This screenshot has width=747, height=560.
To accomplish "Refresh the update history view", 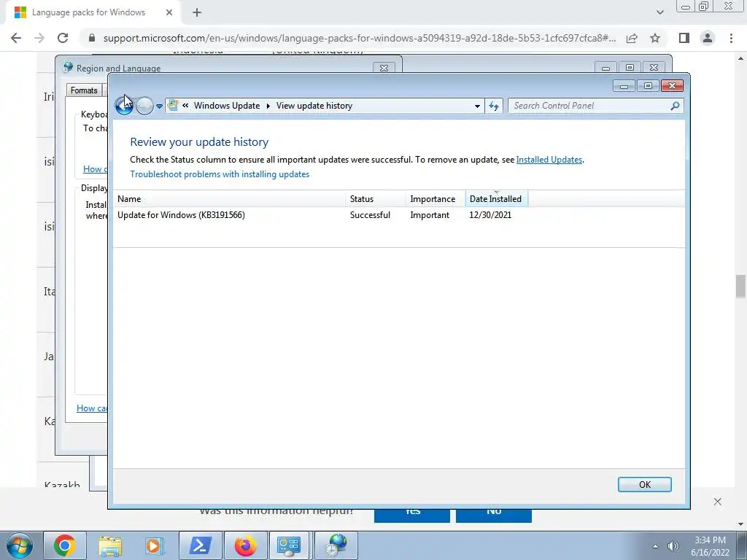I will coord(494,106).
